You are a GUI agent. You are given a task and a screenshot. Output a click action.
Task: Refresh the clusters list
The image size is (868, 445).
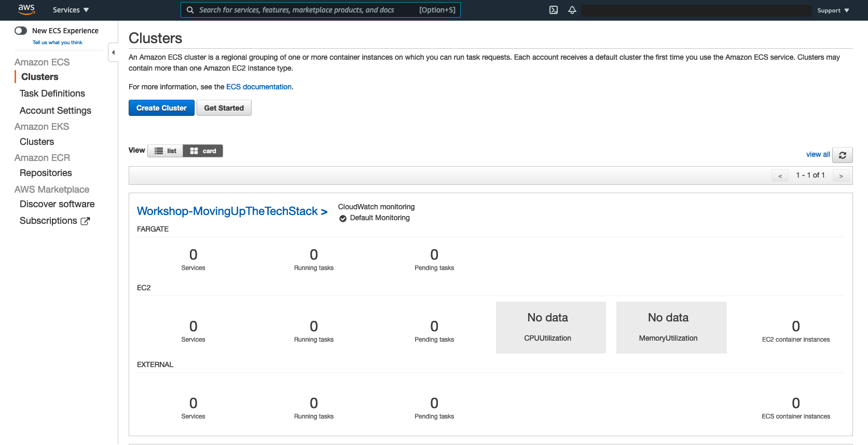point(843,155)
